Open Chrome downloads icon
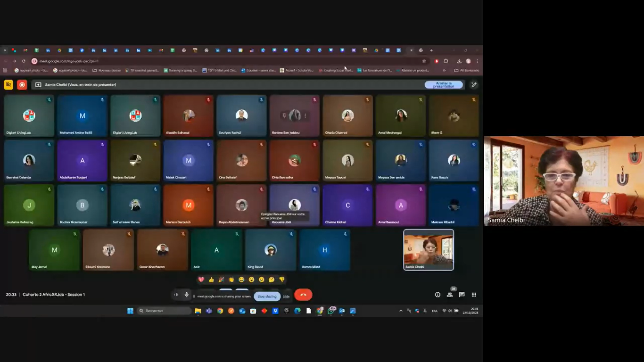The image size is (644, 362). [459, 61]
